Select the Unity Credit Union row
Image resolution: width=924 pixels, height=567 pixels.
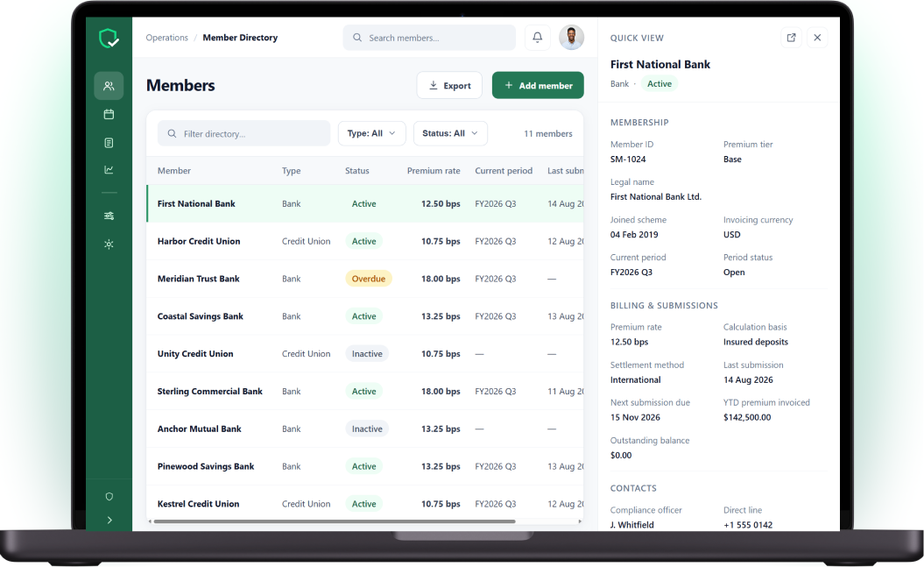[x=365, y=354]
